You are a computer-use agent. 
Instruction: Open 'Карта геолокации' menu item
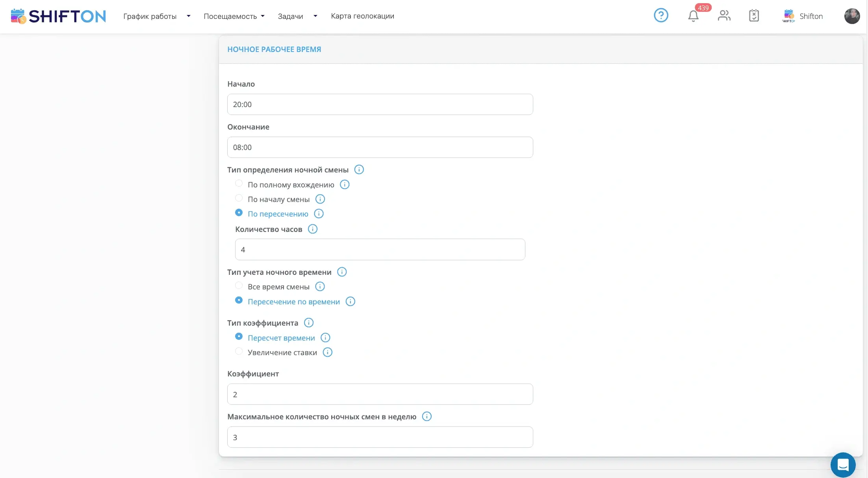pos(362,16)
